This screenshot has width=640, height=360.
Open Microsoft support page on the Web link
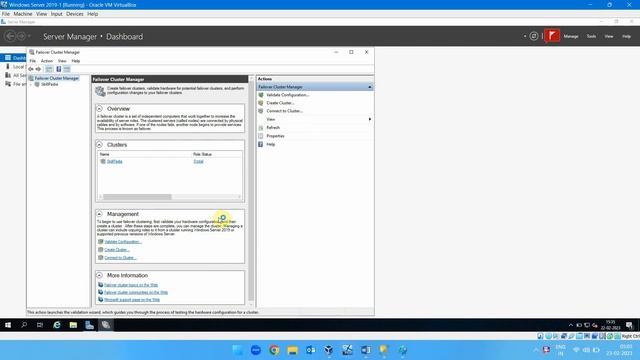click(132, 300)
